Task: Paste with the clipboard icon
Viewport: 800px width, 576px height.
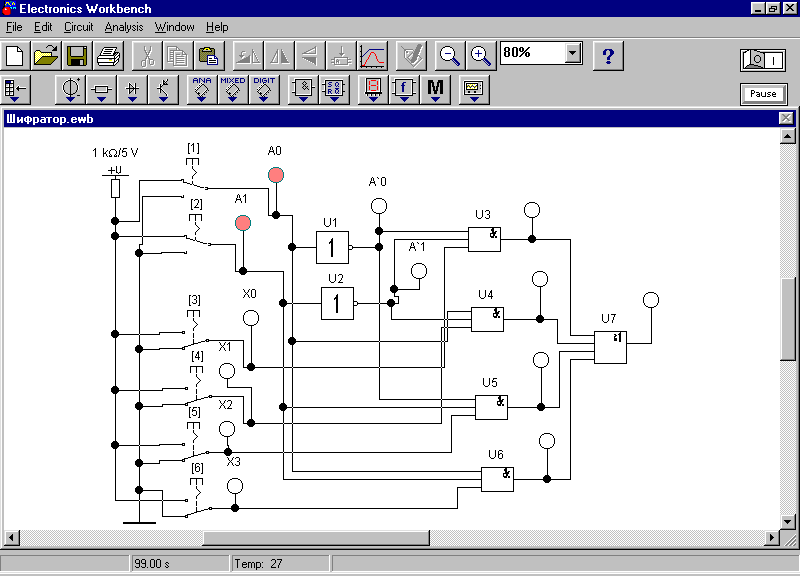Action: click(209, 56)
